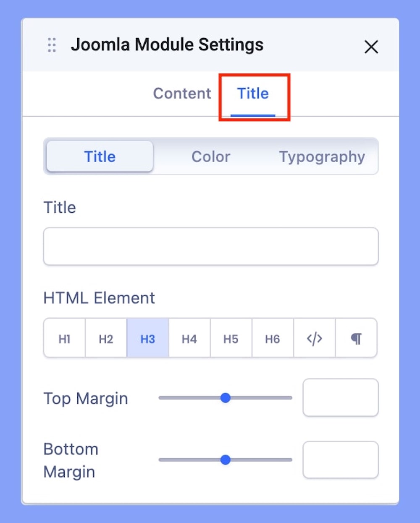Focus the Bottom Margin value box
Screen dimensions: 420x523
click(x=341, y=460)
